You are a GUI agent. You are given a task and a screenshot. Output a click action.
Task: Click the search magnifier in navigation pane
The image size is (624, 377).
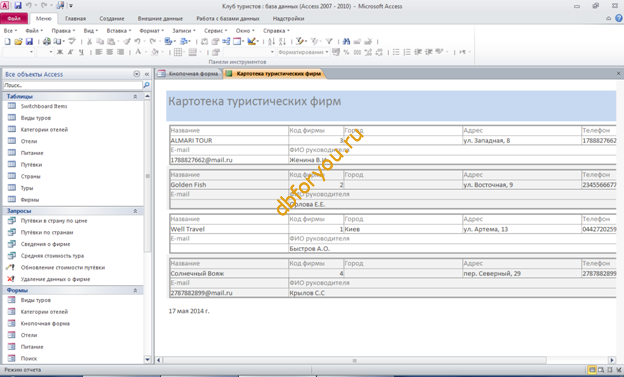[146, 85]
